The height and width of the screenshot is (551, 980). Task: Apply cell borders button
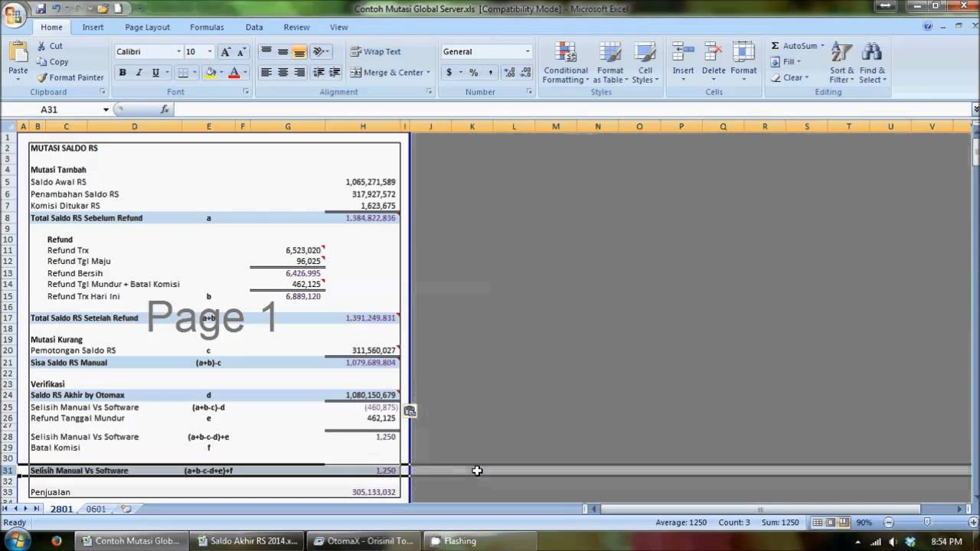(183, 73)
